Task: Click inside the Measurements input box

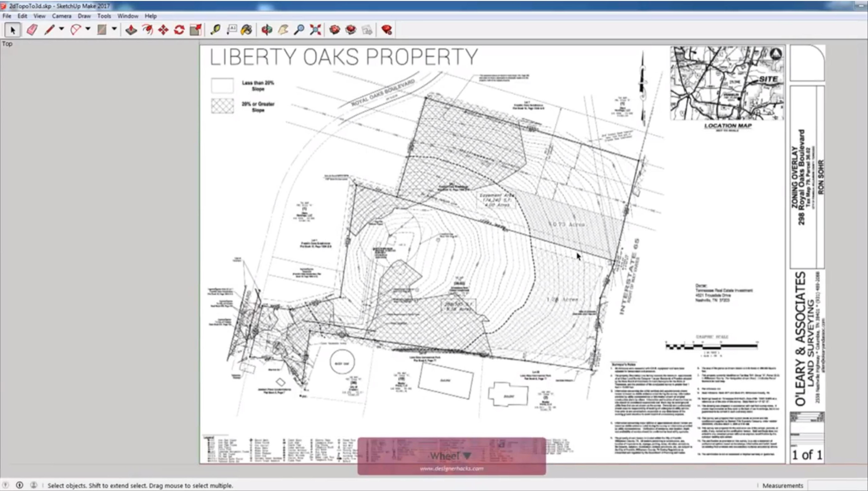Action: 837,486
